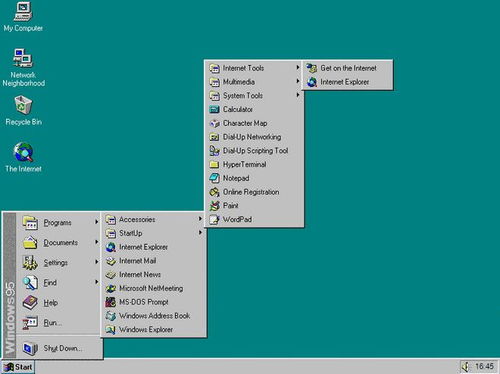Open Windows Explorer from Programs menu

click(x=154, y=329)
